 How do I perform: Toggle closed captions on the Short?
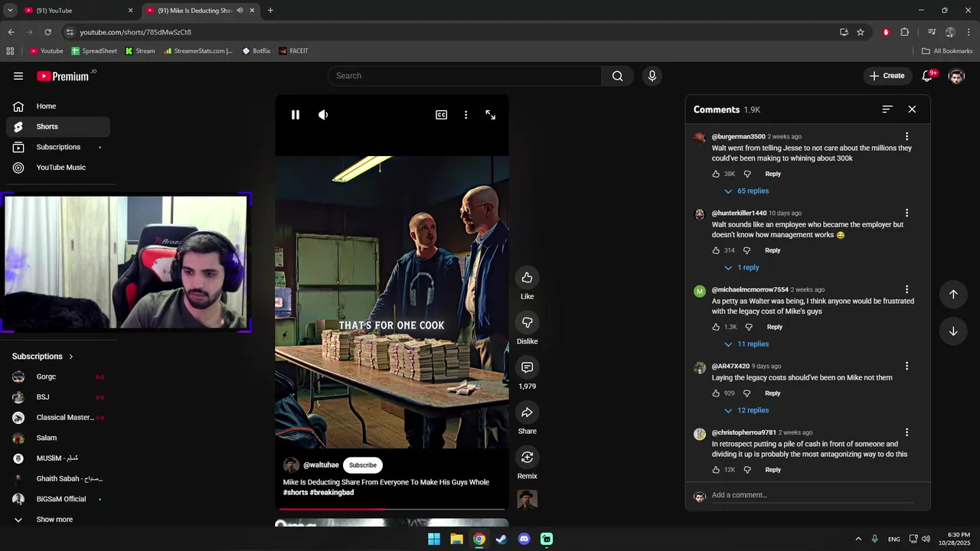[x=442, y=115]
